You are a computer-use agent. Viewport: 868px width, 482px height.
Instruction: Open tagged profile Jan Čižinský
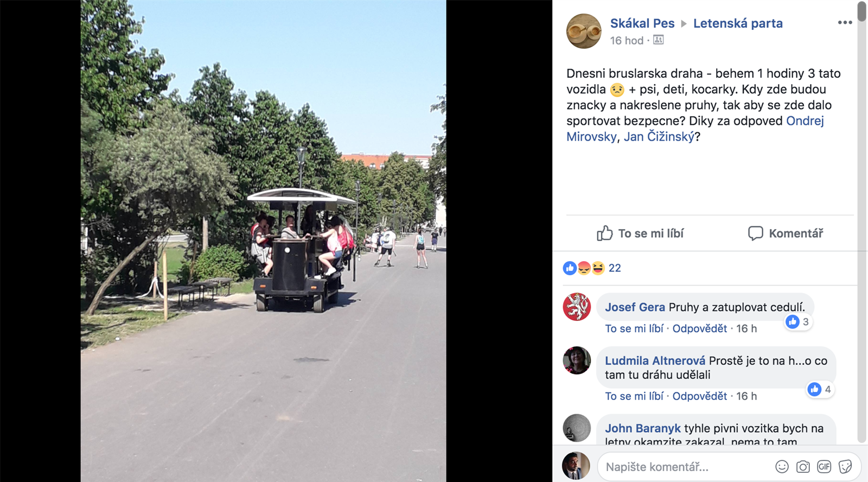[x=659, y=137]
